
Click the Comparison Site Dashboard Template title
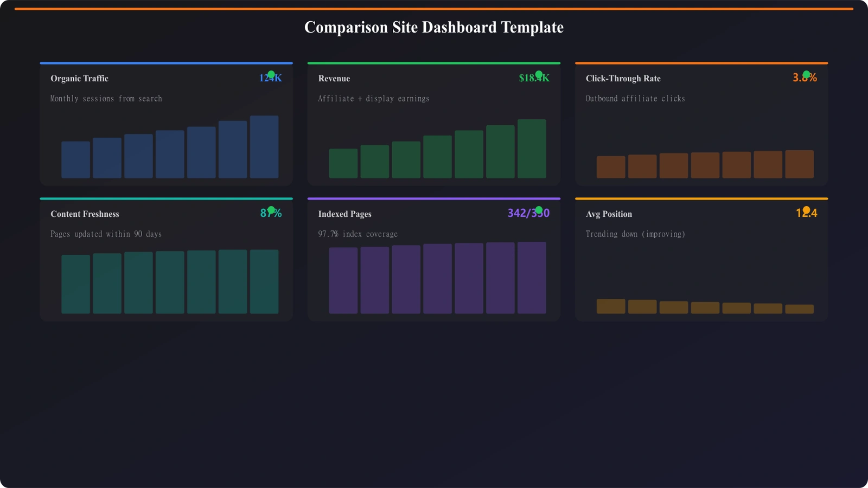coord(434,27)
